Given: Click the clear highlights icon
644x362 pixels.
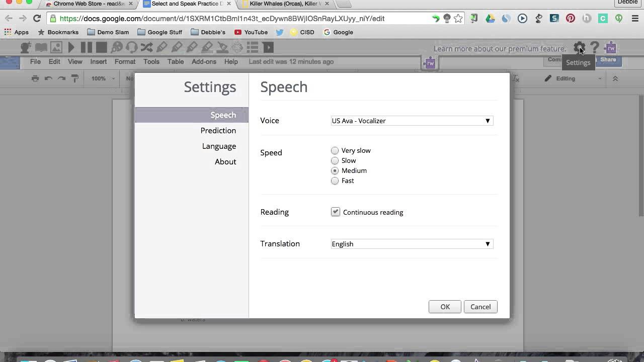Looking at the screenshot, I should 222,47.
